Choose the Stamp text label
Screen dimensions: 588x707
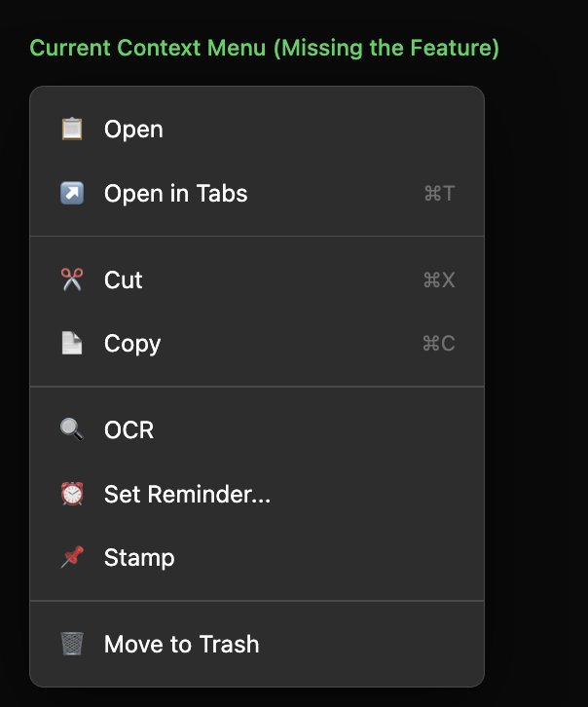139,558
